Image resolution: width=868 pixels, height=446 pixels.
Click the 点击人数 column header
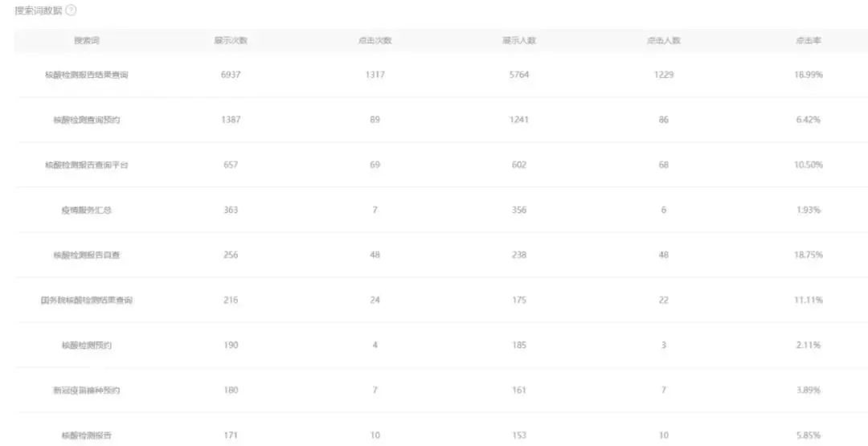click(663, 40)
